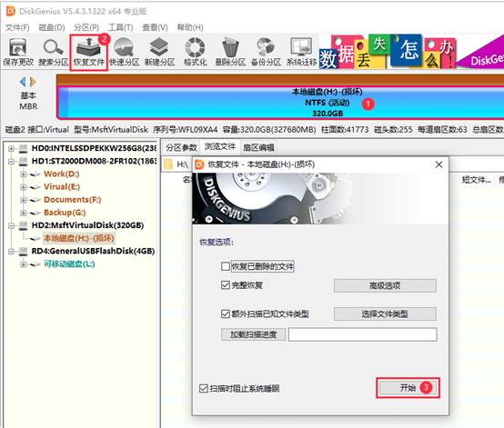The width and height of the screenshot is (504, 428).
Task: Collapse the HD2 MsftVirtualDisk tree node
Action: coord(11,225)
